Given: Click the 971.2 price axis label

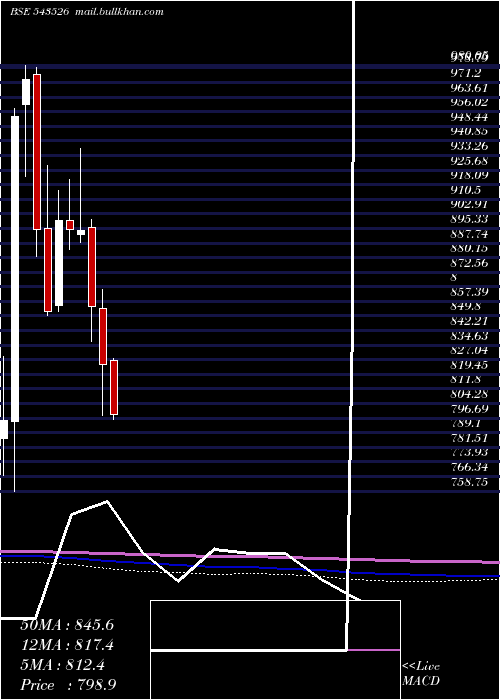Looking at the screenshot, I should (466, 73).
